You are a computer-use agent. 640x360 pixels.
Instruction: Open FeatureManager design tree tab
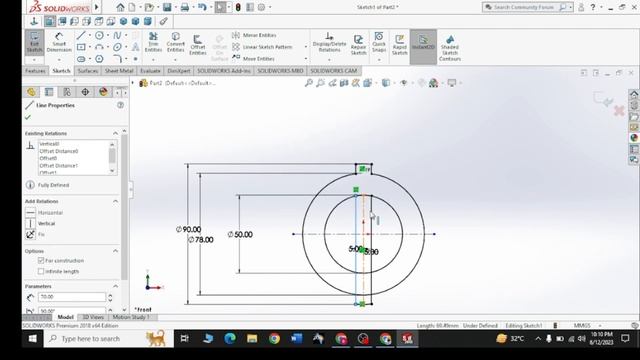[31, 92]
